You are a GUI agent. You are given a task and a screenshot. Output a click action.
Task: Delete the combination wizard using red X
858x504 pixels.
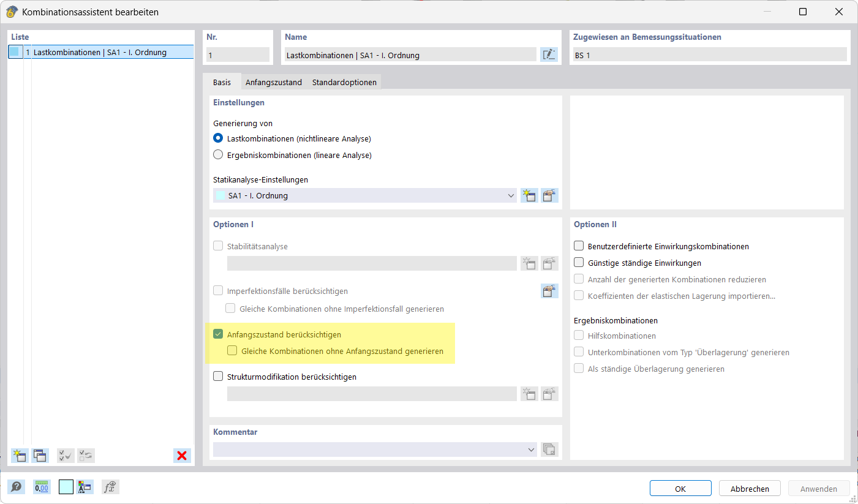click(182, 456)
